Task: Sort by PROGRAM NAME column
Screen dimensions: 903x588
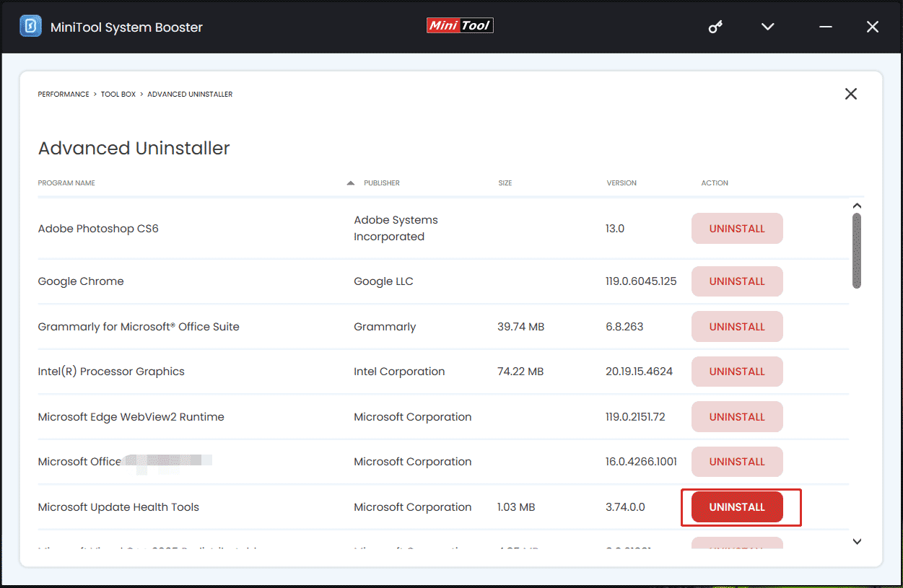Action: point(66,183)
